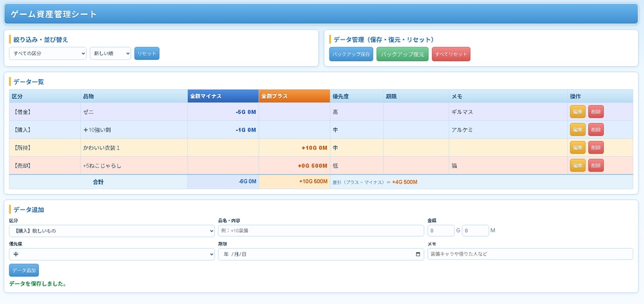
Task: Open the calendar picker icon in 期限
Action: pyautogui.click(x=418, y=254)
